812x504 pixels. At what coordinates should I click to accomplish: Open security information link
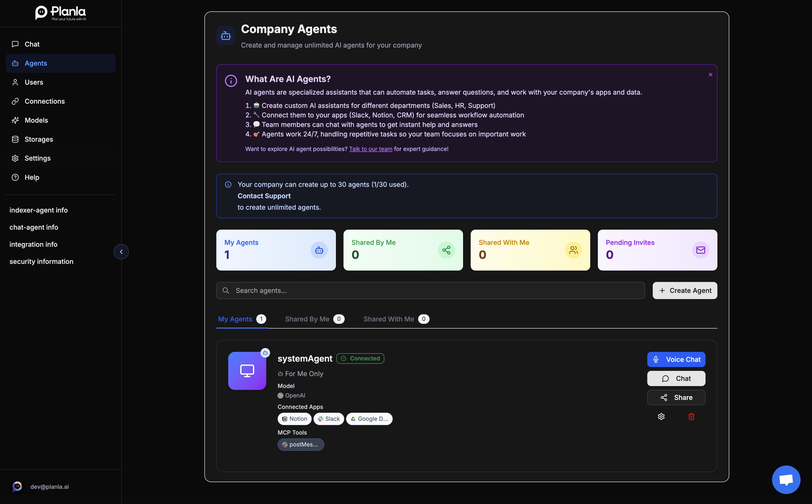coord(41,262)
